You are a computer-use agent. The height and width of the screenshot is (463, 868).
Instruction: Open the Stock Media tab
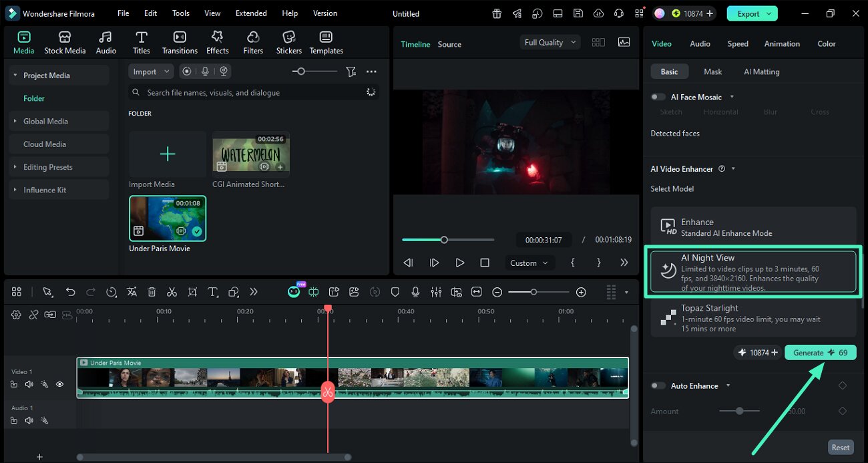(x=65, y=43)
